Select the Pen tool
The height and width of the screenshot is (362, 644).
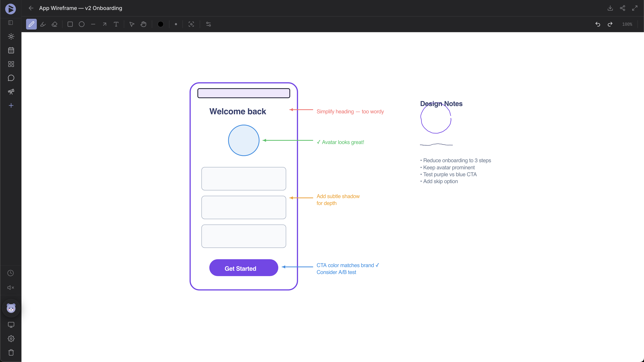[31, 24]
